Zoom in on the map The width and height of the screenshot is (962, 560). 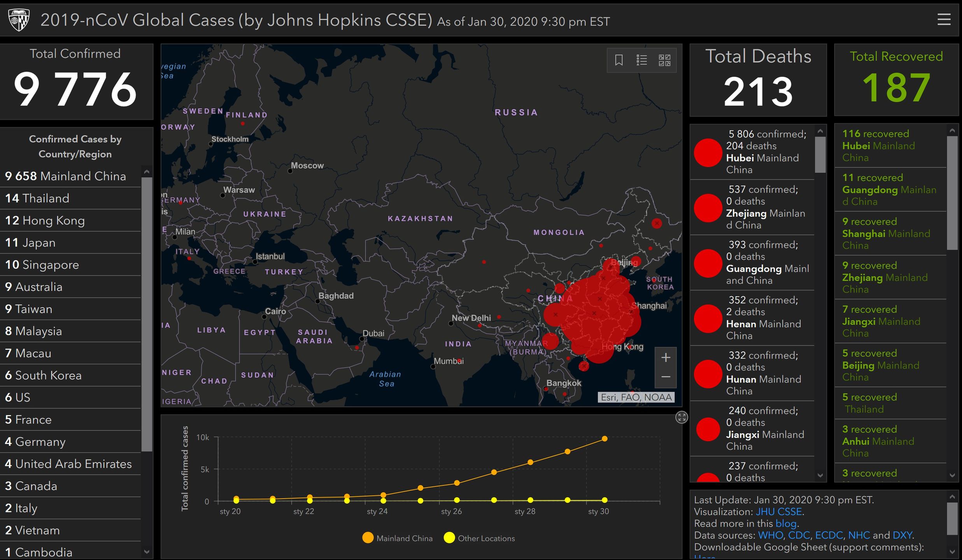[666, 357]
